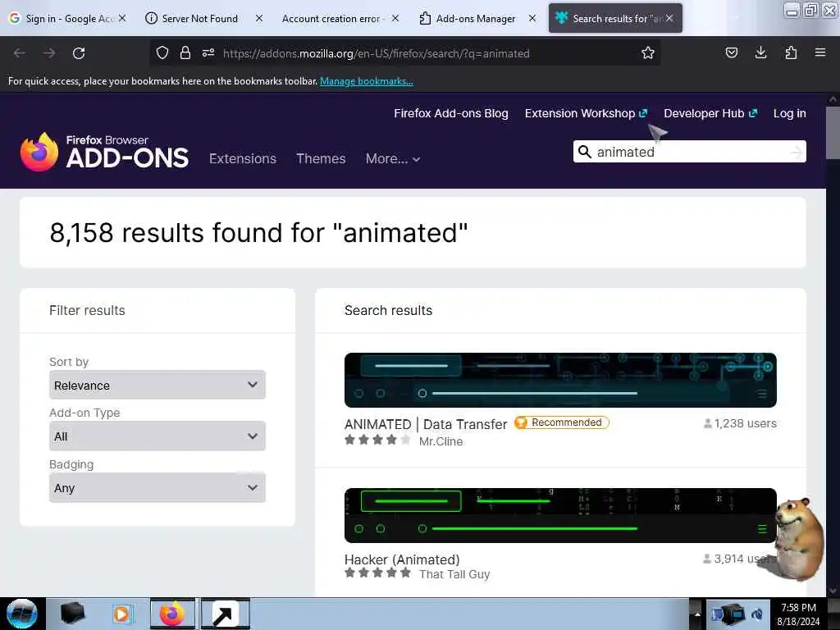Click inside the add-ons search field

pos(691,152)
